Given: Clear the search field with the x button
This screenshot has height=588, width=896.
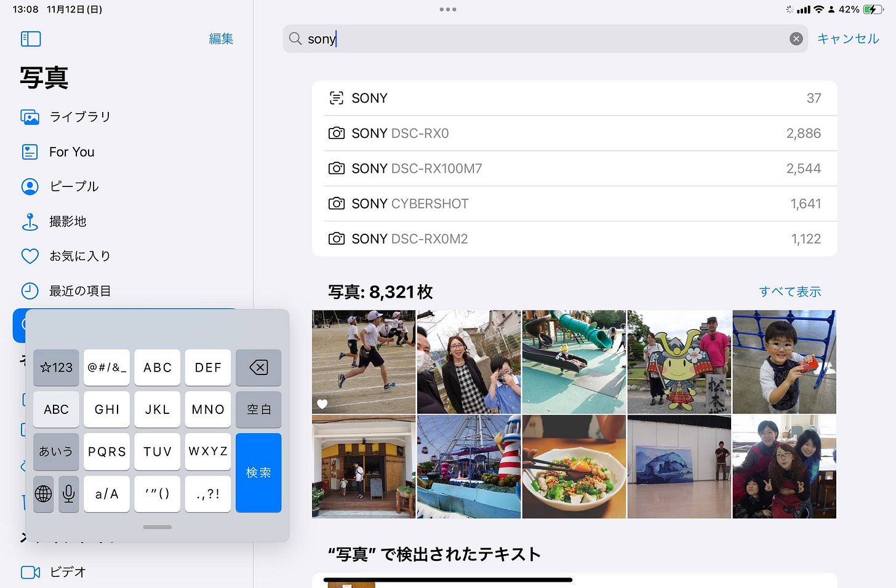Looking at the screenshot, I should tap(796, 39).
